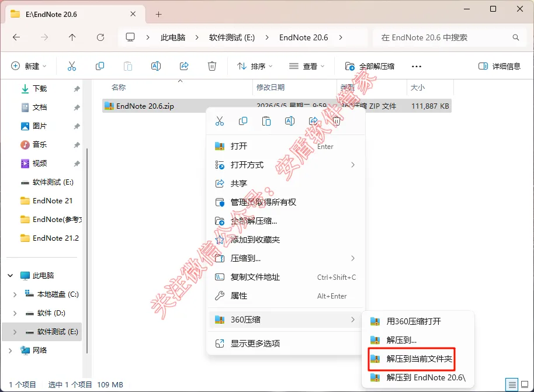Viewport: 534px width, 392px height.
Task: Click the Rename icon in the context menu
Action: (289, 121)
